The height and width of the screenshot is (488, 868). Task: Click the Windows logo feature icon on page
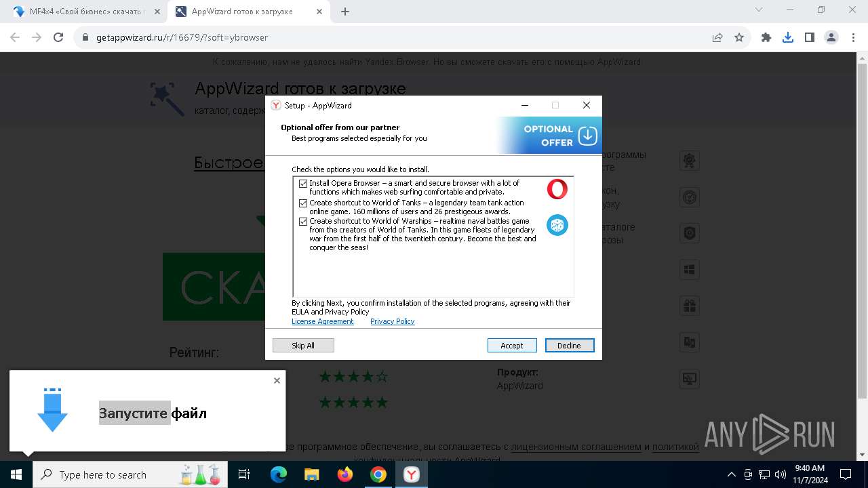(x=689, y=270)
